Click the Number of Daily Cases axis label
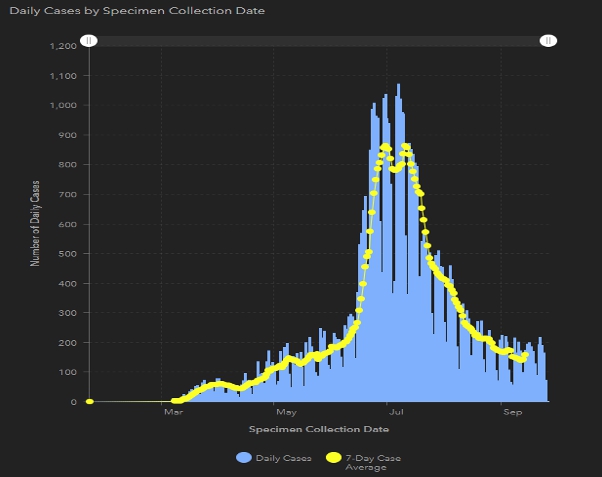The image size is (602, 477). click(x=35, y=223)
